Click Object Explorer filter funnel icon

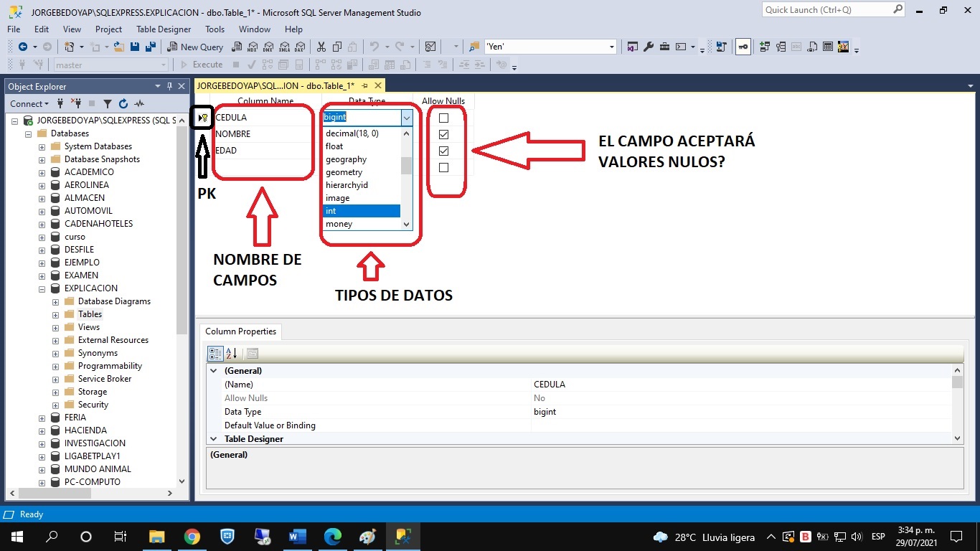pyautogui.click(x=108, y=103)
